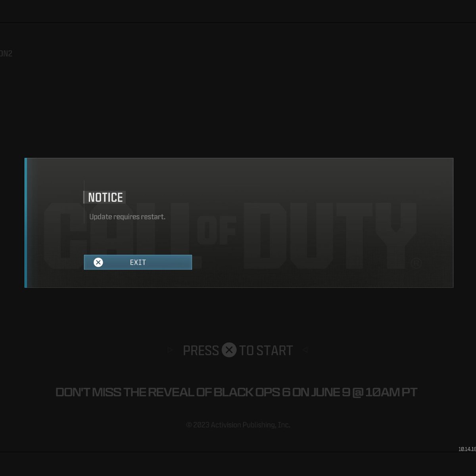Click the © 2023 Activision Publishing, Inc. copyright text
476x476 pixels.
[x=238, y=425]
